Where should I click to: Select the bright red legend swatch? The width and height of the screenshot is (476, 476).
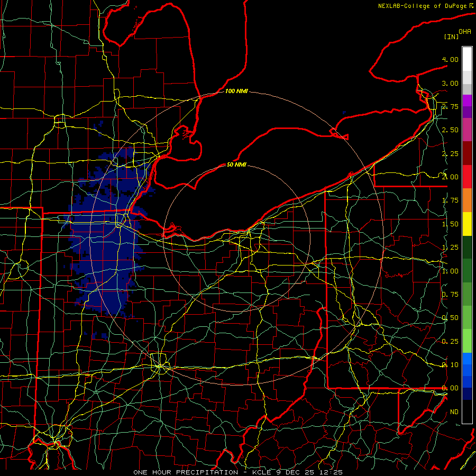(467, 177)
